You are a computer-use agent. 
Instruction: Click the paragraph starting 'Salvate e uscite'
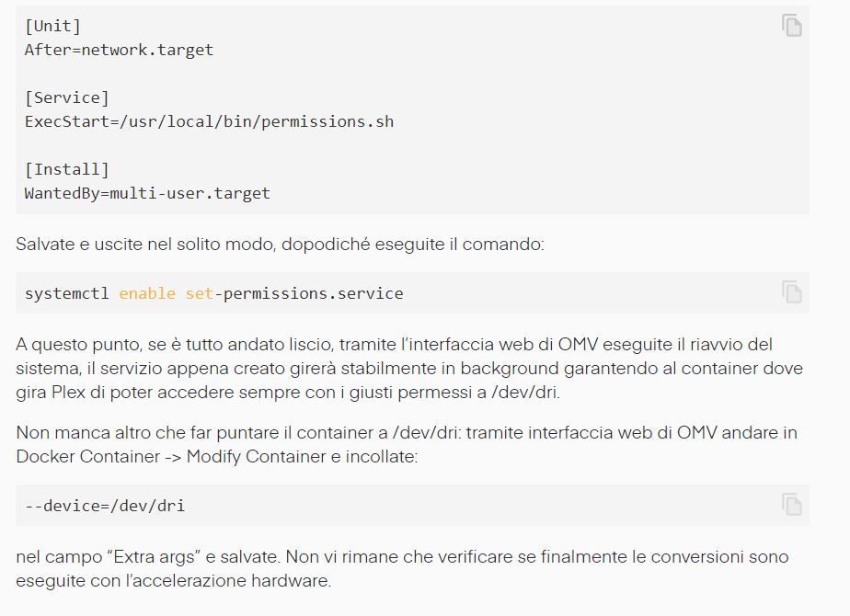coord(280,245)
